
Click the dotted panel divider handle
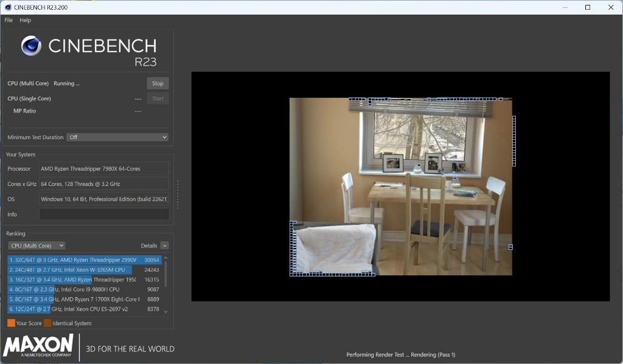tap(178, 194)
